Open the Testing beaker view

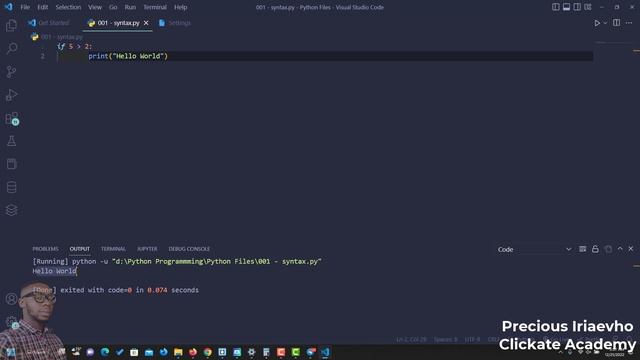tap(11, 141)
